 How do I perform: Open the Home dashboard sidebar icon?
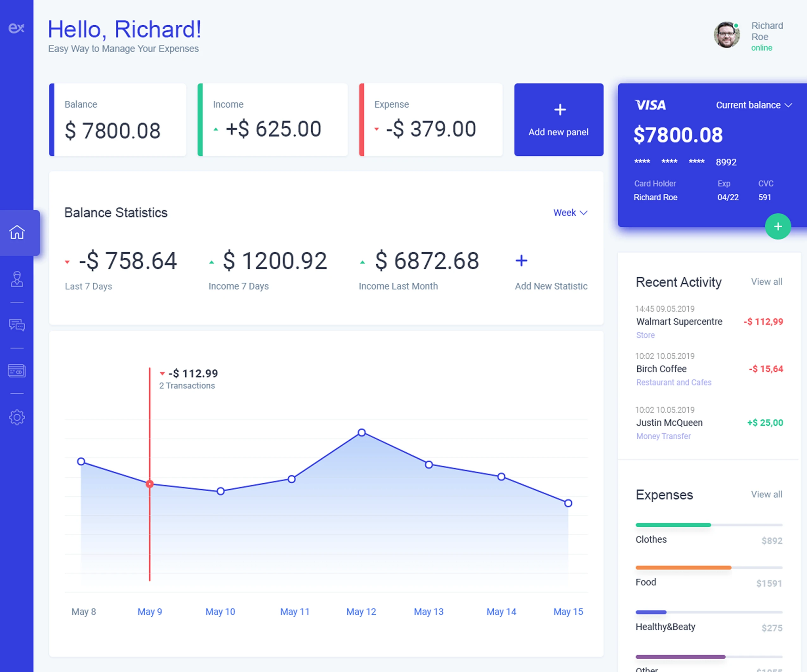coord(17,232)
